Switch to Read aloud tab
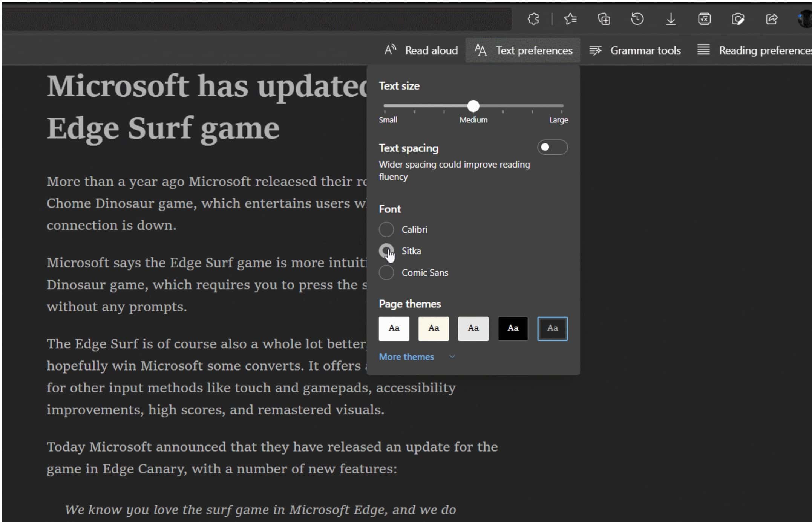Image resolution: width=812 pixels, height=522 pixels. point(421,50)
